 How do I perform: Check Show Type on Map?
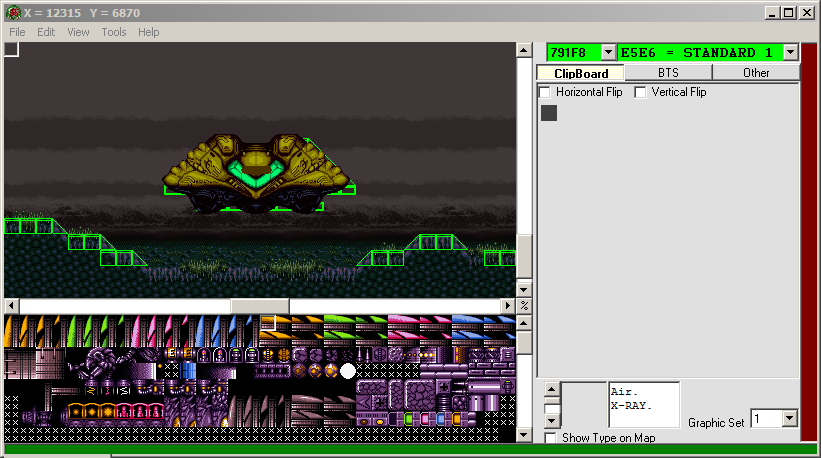click(x=551, y=438)
